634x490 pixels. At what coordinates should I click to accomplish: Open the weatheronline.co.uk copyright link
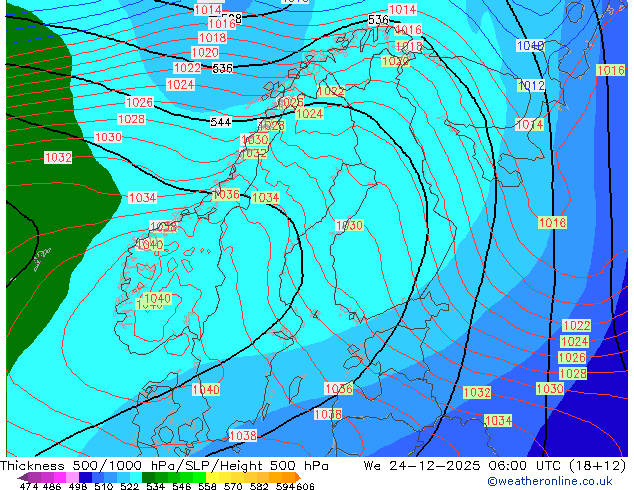(x=550, y=482)
